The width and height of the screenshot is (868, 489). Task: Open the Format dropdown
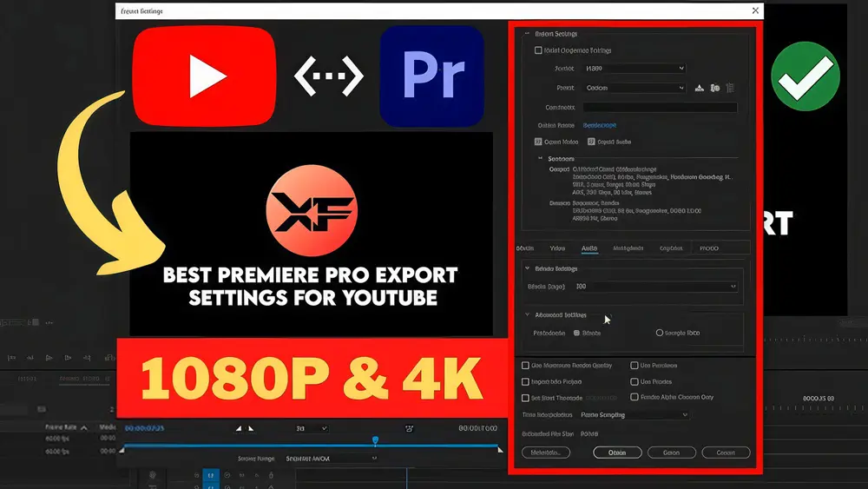click(x=635, y=68)
